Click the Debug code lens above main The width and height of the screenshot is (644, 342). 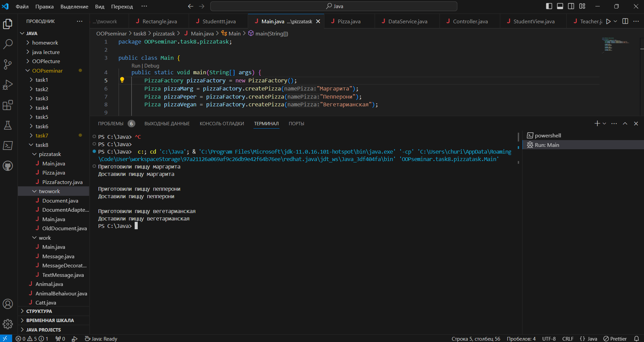pos(152,66)
